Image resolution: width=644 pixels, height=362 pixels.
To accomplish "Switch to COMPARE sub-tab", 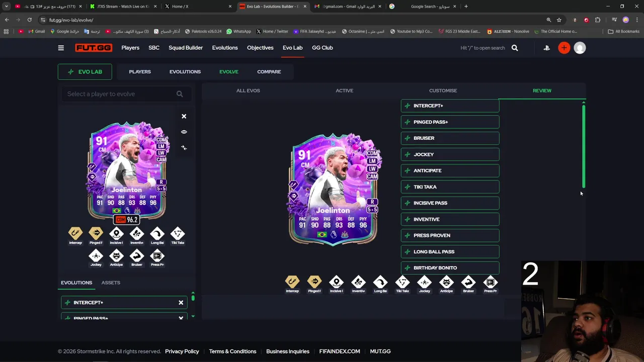I will (x=269, y=72).
